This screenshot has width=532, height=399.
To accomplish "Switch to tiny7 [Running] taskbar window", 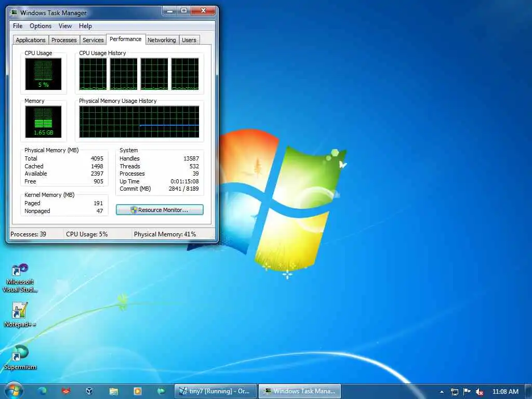I will pos(215,391).
